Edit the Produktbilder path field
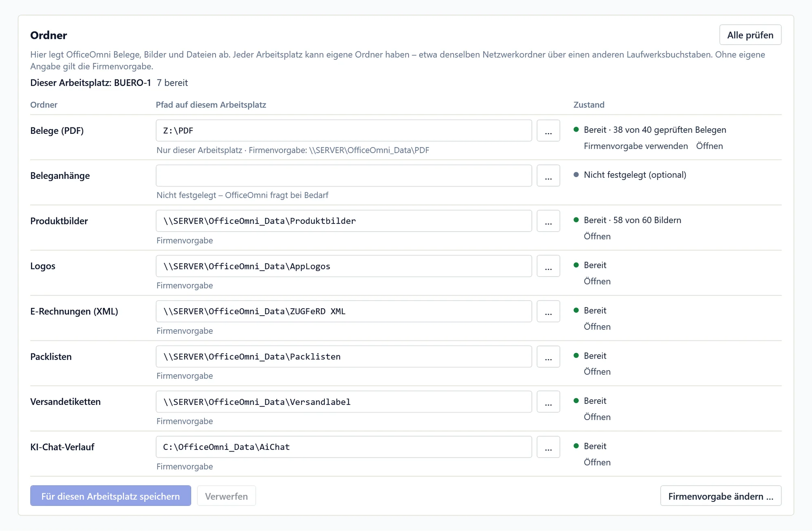 [x=343, y=221]
